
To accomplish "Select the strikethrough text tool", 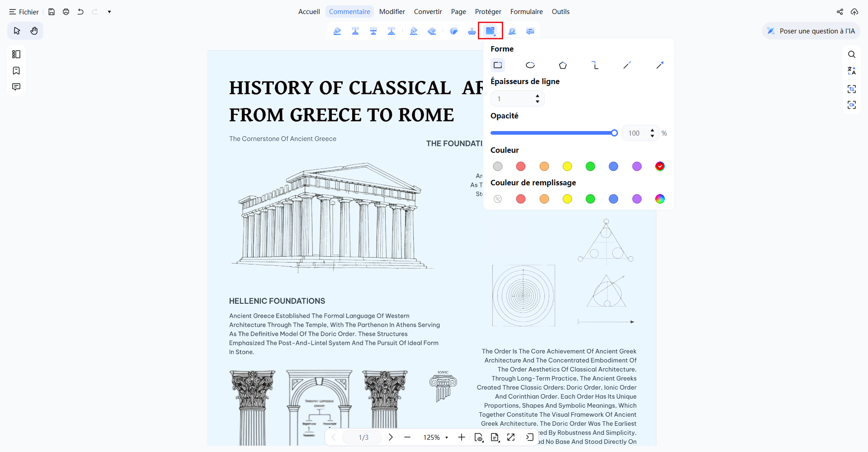I will [x=373, y=31].
